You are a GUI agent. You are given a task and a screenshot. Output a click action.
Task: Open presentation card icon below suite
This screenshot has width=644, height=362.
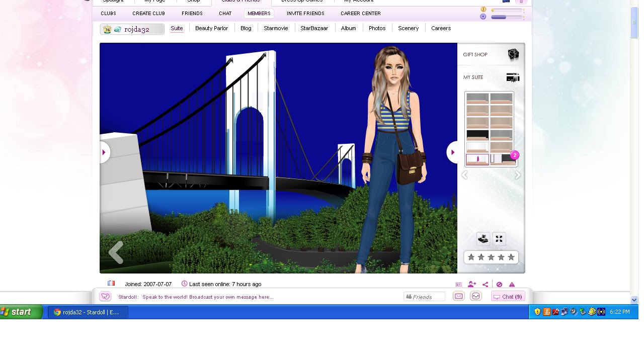pos(459,285)
